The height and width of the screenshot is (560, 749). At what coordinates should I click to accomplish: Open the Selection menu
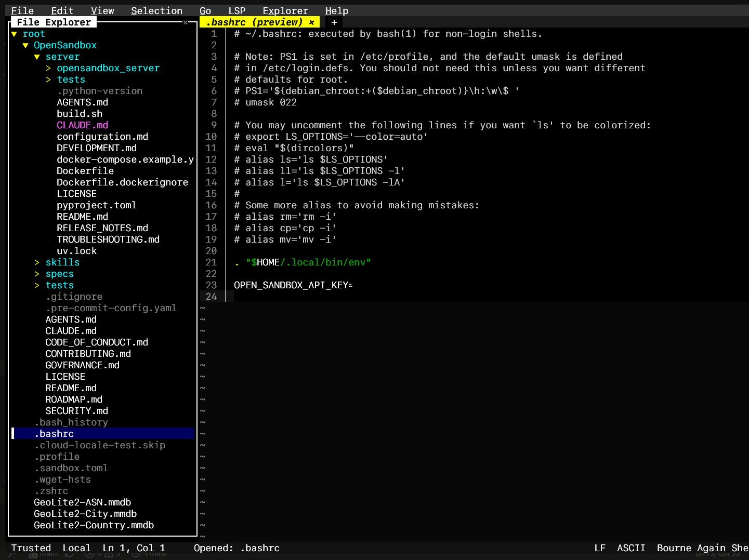coord(156,11)
